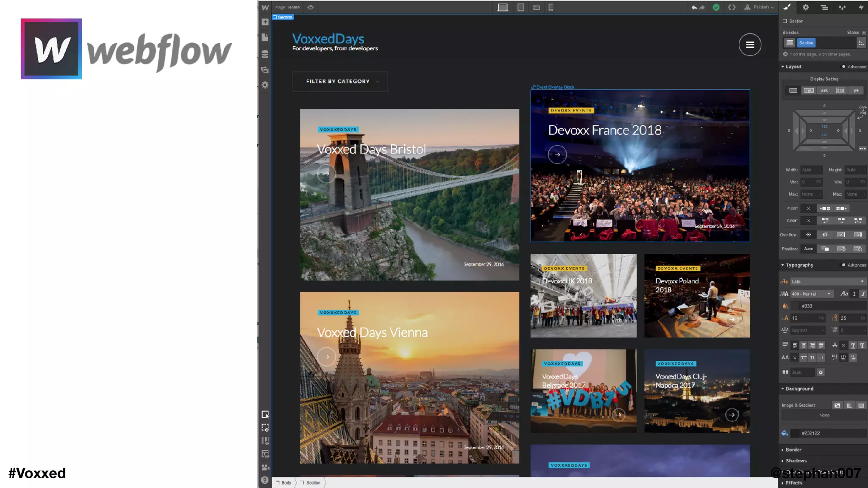
Task: Open the element Settings gear tab
Action: (x=805, y=7)
